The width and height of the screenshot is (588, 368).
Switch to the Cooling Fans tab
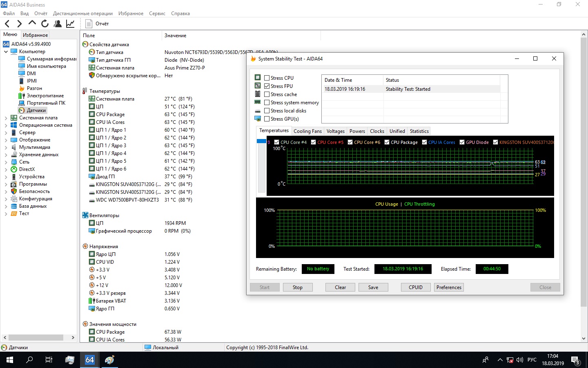point(307,131)
